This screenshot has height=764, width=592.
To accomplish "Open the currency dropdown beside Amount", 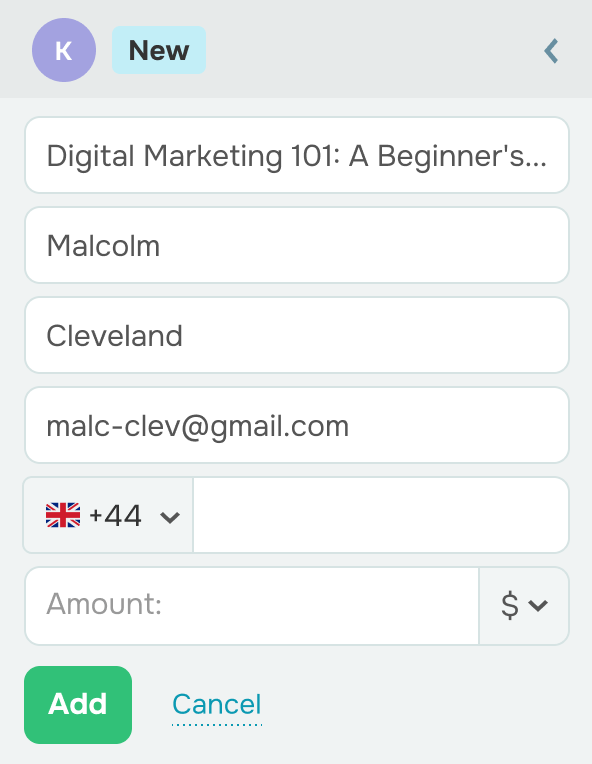I will [x=524, y=606].
